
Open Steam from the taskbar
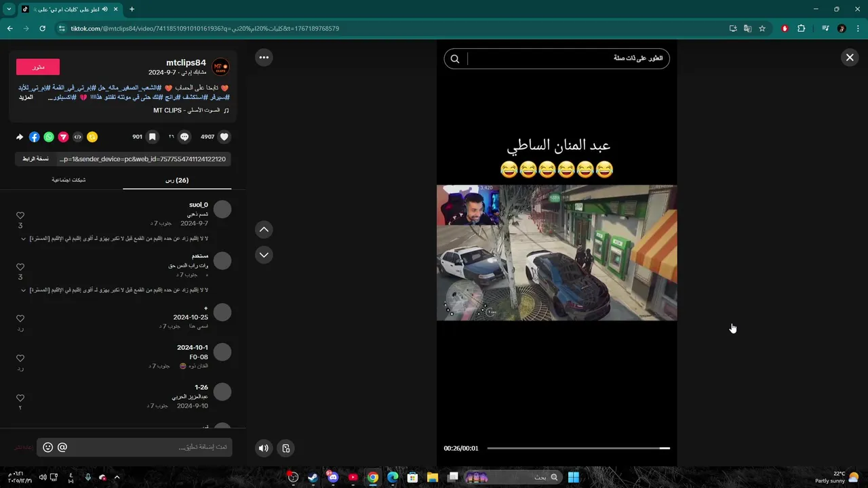pos(313,477)
